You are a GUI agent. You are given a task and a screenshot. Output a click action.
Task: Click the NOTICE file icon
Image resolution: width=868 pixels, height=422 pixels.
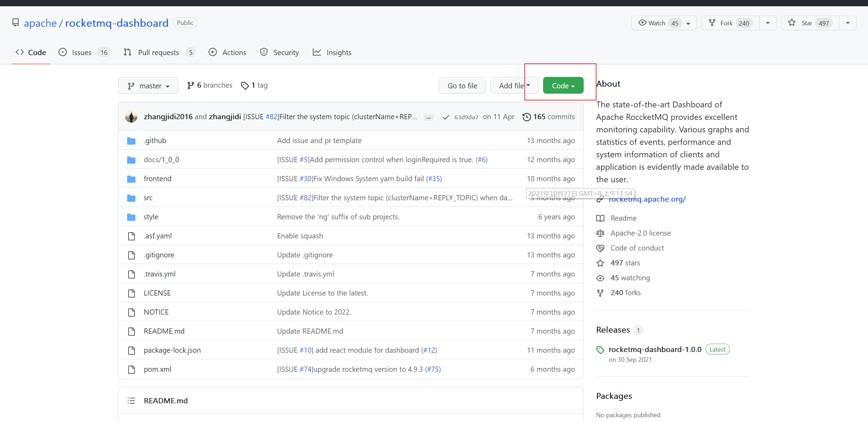click(131, 312)
